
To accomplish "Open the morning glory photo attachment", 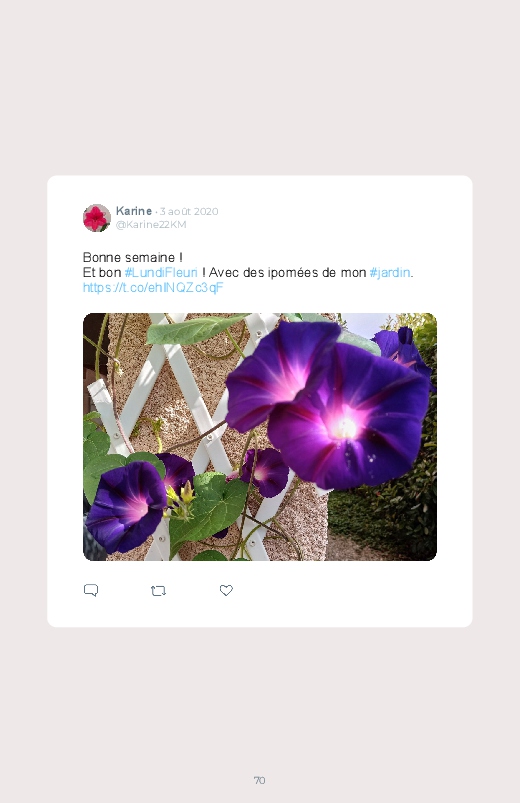I will click(260, 437).
